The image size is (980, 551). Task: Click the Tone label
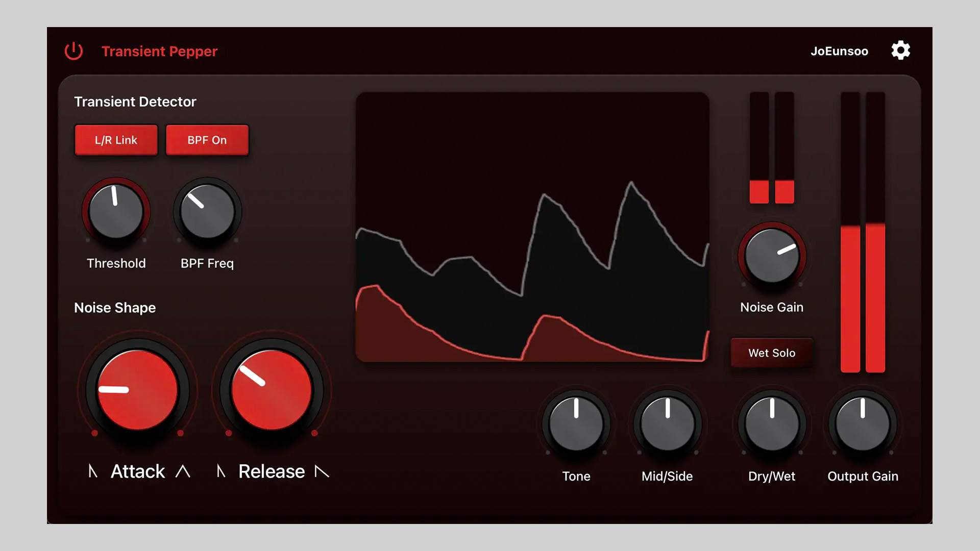coord(576,476)
